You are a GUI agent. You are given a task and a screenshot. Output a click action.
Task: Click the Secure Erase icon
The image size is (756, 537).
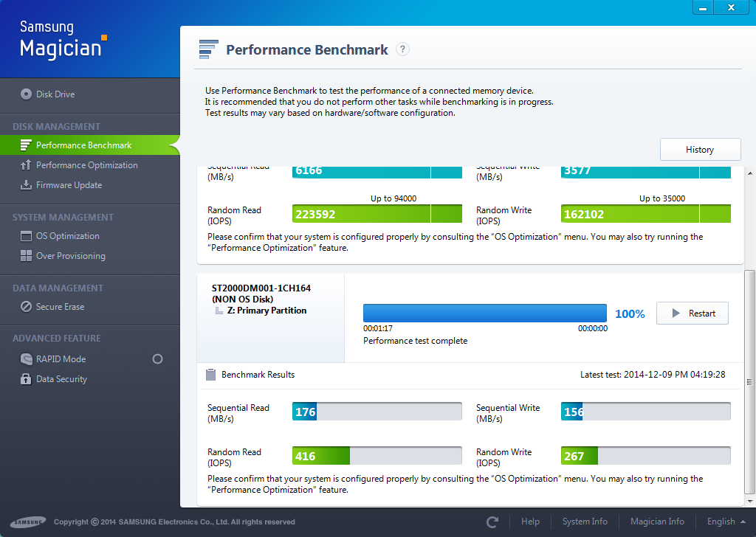26,307
